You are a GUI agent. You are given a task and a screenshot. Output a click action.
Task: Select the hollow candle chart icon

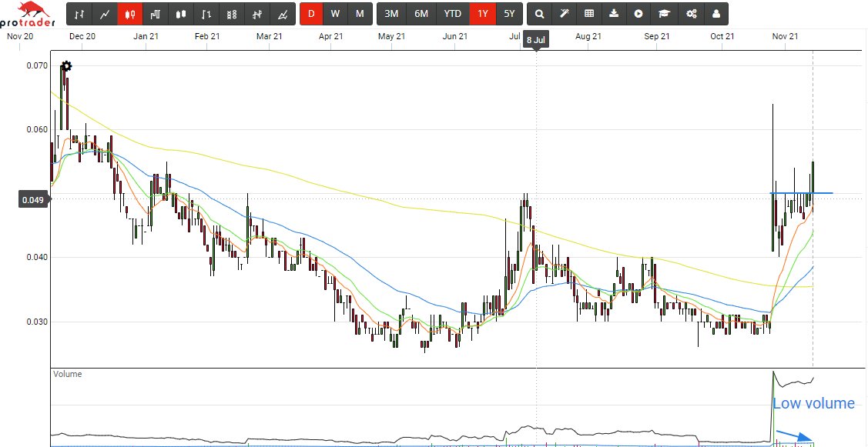coord(181,14)
